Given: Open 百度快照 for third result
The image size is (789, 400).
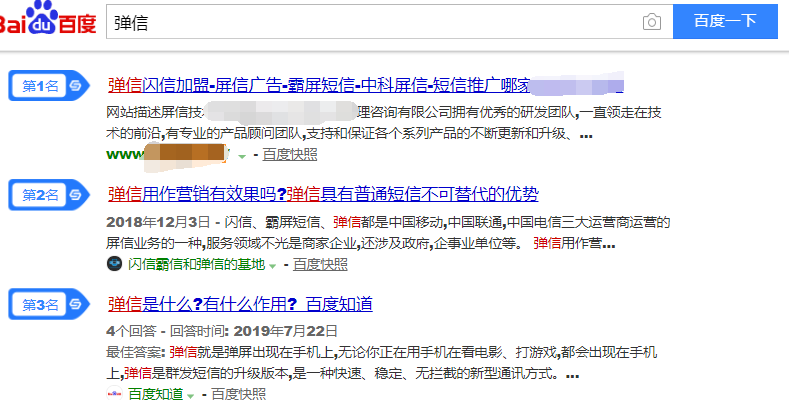Looking at the screenshot, I should [x=239, y=393].
